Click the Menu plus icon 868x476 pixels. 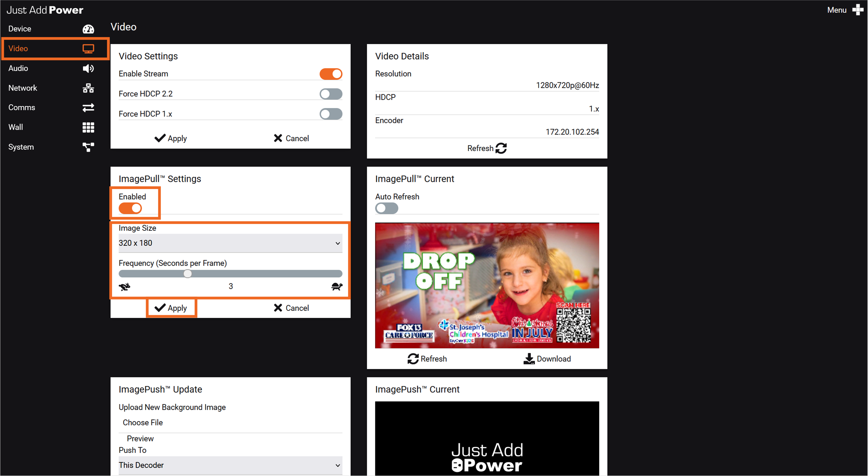pos(858,10)
